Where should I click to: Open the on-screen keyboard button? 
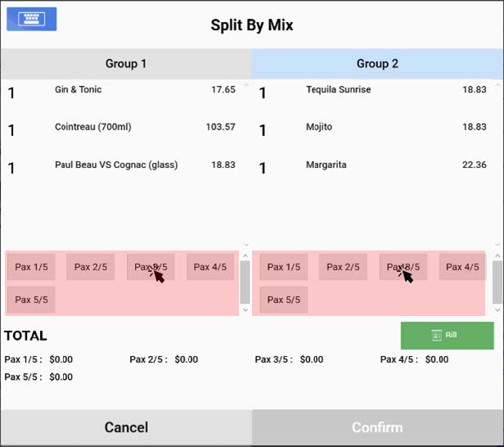click(x=31, y=19)
